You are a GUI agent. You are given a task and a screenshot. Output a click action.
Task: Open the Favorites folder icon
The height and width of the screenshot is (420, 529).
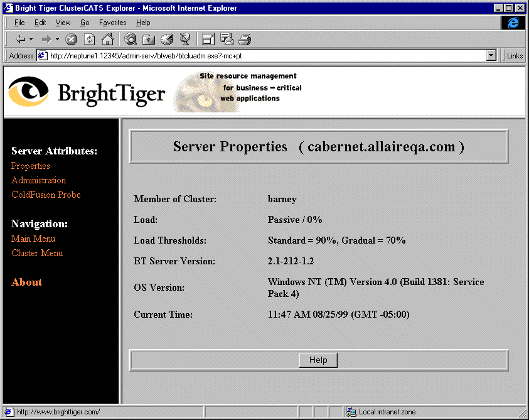click(149, 39)
